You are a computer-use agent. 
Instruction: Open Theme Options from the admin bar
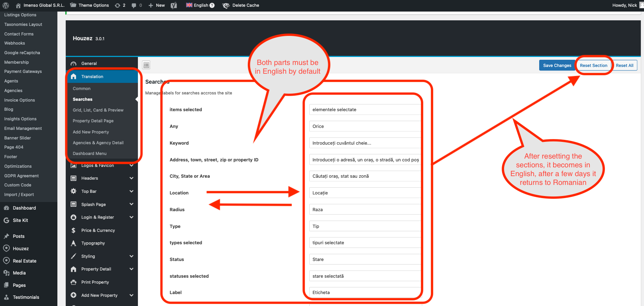coord(89,5)
